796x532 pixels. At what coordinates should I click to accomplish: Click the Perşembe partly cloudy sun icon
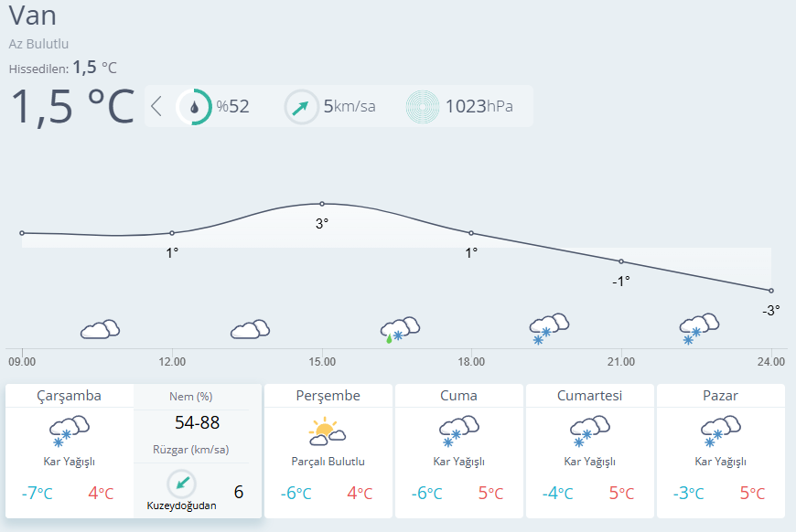click(328, 429)
